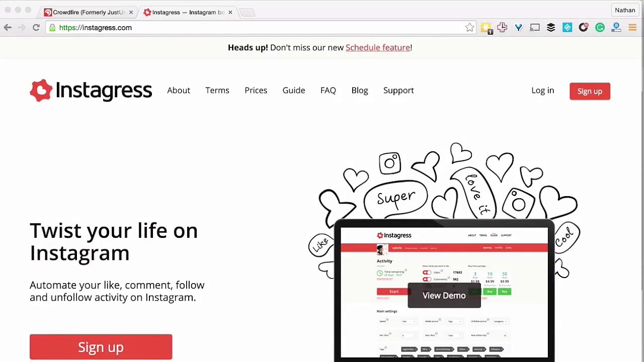This screenshot has width=644, height=362.
Task: Click the green padlock security icon
Action: [x=52, y=28]
